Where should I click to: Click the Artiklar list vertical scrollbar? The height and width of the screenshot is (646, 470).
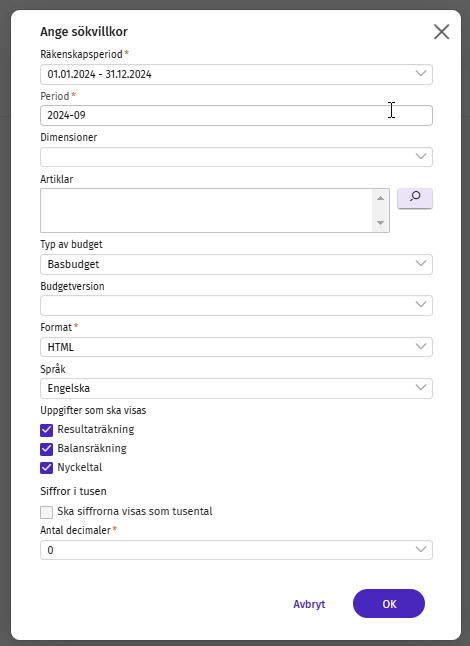click(x=380, y=211)
